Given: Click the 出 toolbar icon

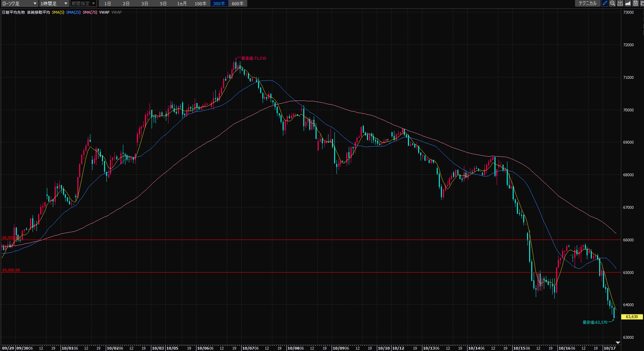Looking at the screenshot, I should [x=619, y=3].
